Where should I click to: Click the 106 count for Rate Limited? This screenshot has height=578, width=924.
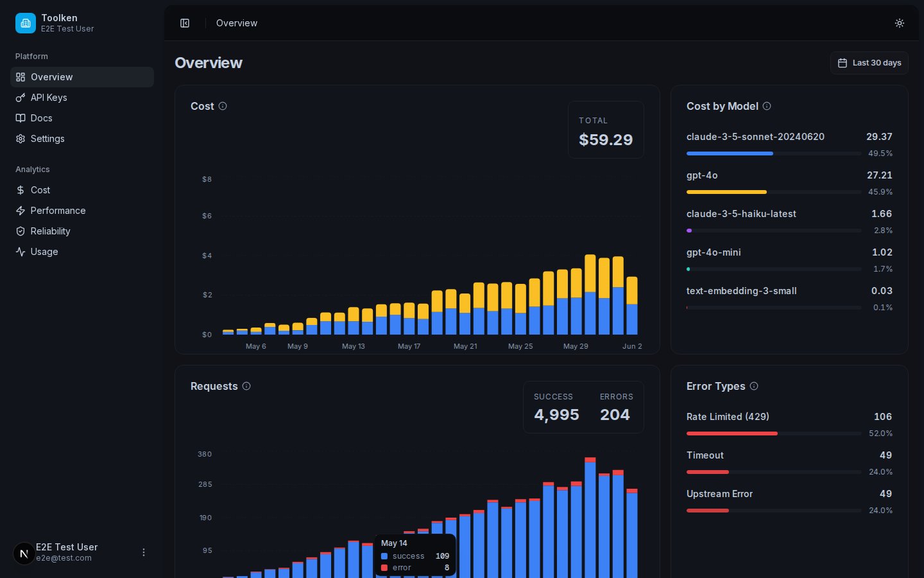[883, 417]
